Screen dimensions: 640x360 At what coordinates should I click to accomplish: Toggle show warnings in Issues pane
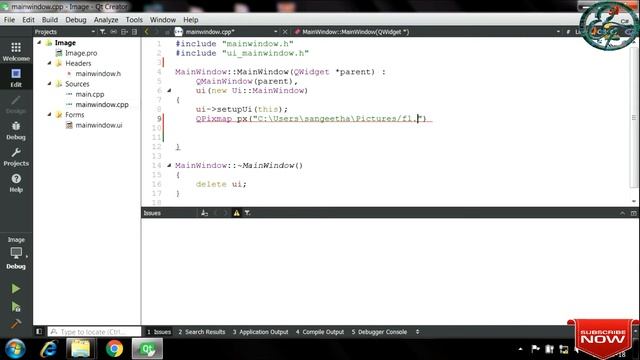(x=236, y=213)
